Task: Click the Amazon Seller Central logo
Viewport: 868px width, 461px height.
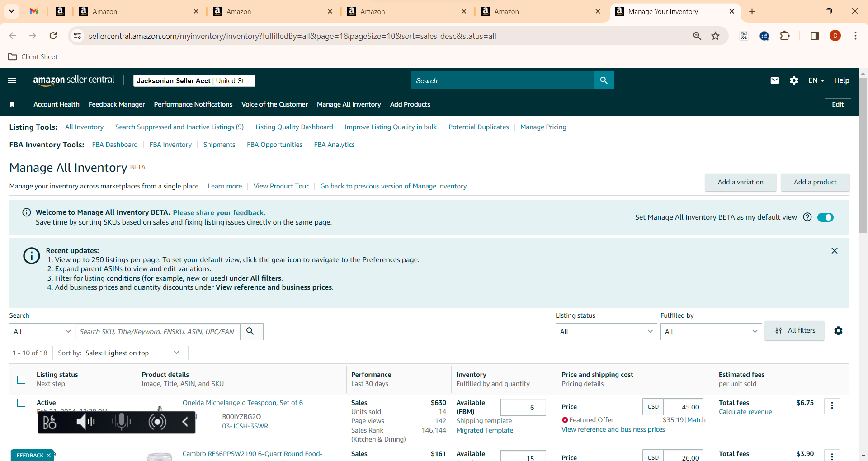Action: tap(74, 80)
